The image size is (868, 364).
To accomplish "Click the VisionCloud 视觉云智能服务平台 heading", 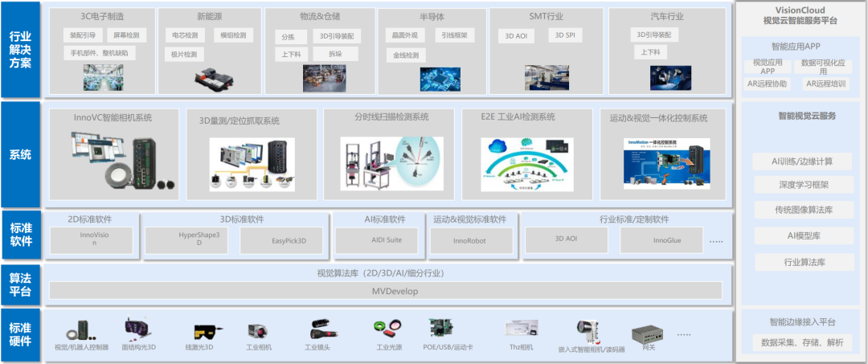I will tap(800, 16).
